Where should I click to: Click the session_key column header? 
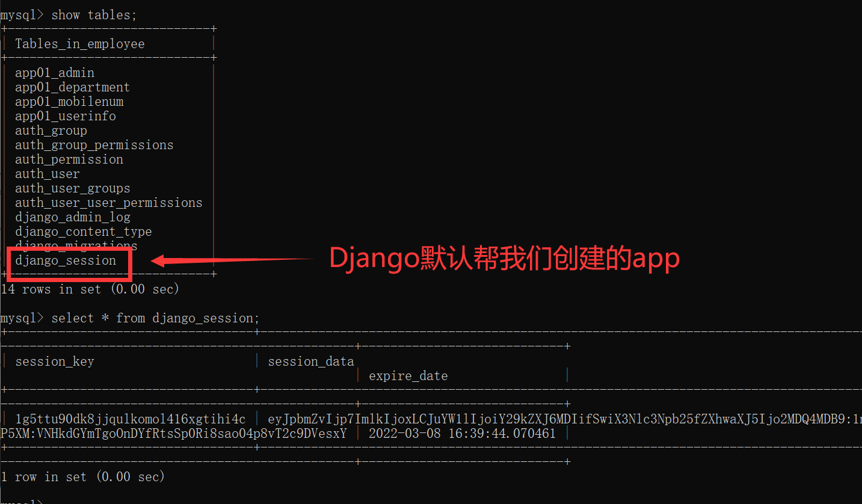[x=55, y=361]
